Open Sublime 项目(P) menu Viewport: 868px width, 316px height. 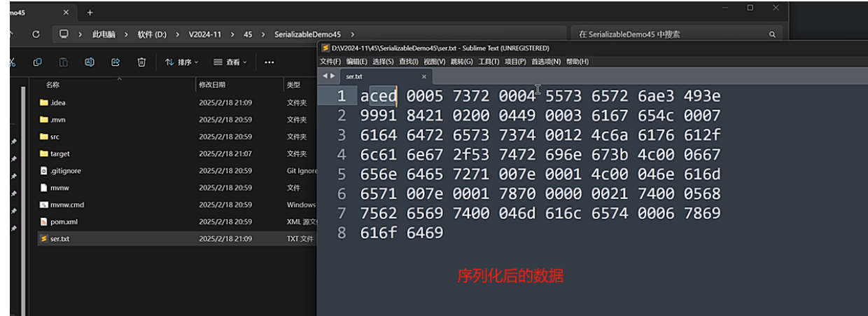516,62
